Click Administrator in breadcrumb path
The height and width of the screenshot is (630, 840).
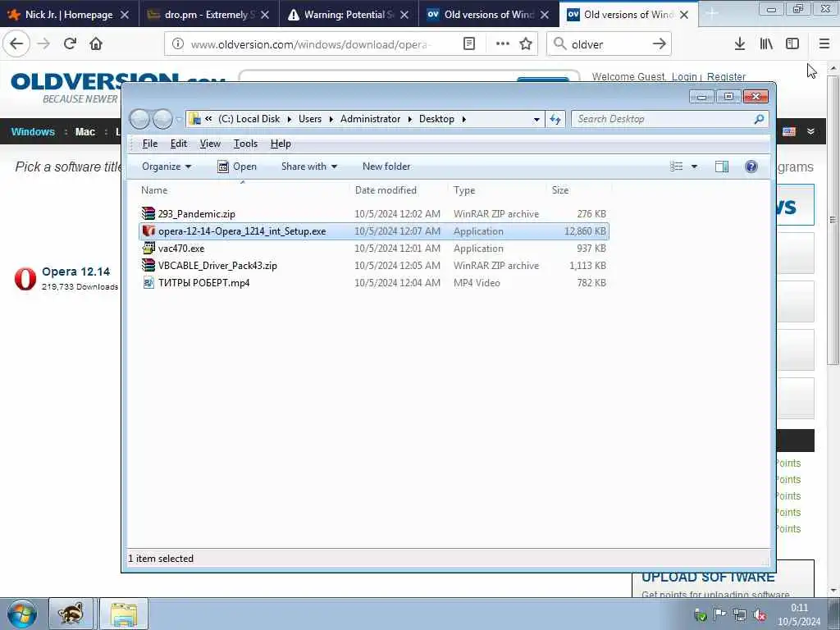click(370, 119)
